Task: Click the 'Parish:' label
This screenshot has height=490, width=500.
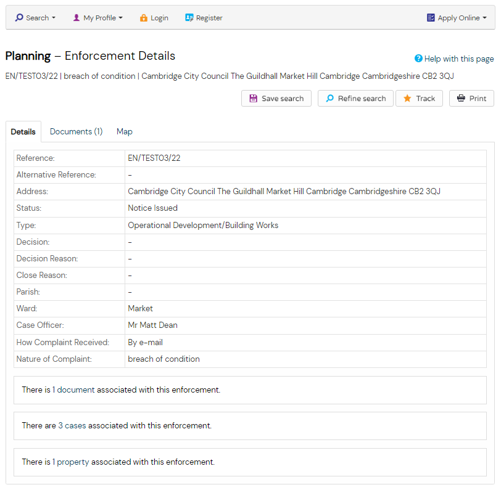Action: pos(28,292)
